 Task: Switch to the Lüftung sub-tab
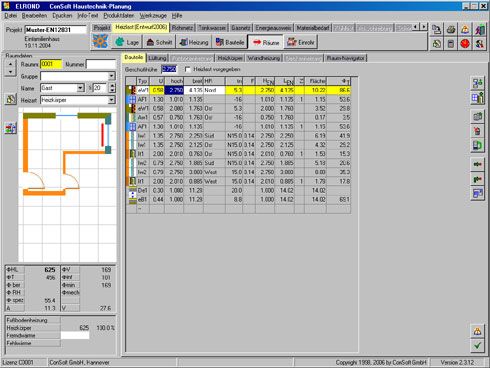coord(157,58)
